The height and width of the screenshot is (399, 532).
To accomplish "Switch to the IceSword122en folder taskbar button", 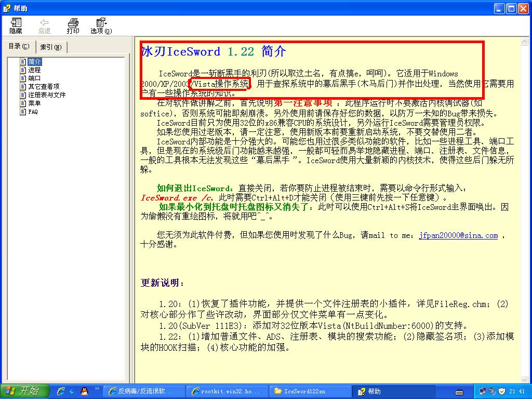I will click(310, 391).
